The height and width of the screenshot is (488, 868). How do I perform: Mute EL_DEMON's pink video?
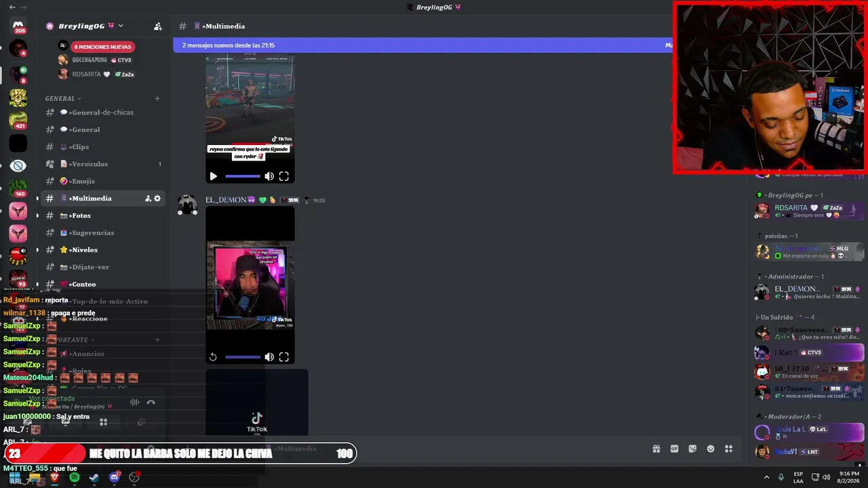[x=269, y=357]
